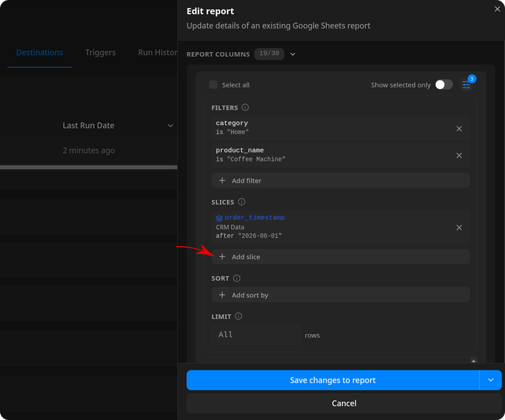This screenshot has width=505, height=420.
Task: Click the CRM Data source label
Action: (x=230, y=227)
